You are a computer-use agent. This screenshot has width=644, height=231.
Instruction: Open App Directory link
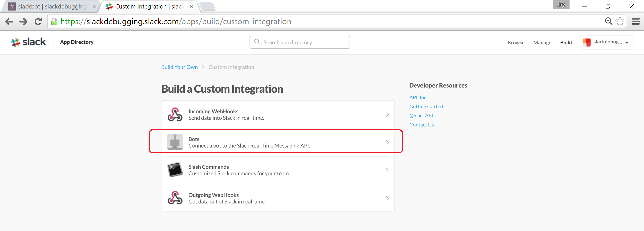[x=77, y=42]
